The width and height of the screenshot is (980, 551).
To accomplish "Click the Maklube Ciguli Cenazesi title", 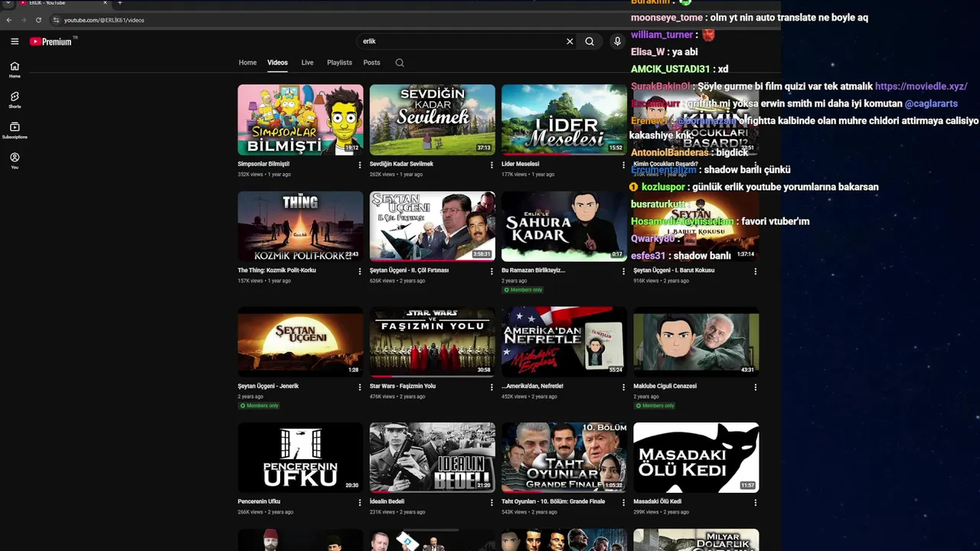I will 665,386.
